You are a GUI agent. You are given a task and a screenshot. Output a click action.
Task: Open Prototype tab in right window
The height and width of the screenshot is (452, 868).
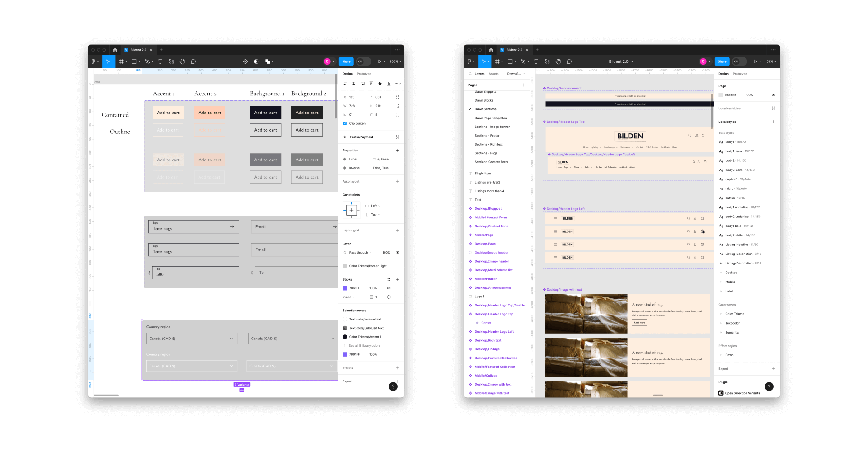click(x=740, y=74)
